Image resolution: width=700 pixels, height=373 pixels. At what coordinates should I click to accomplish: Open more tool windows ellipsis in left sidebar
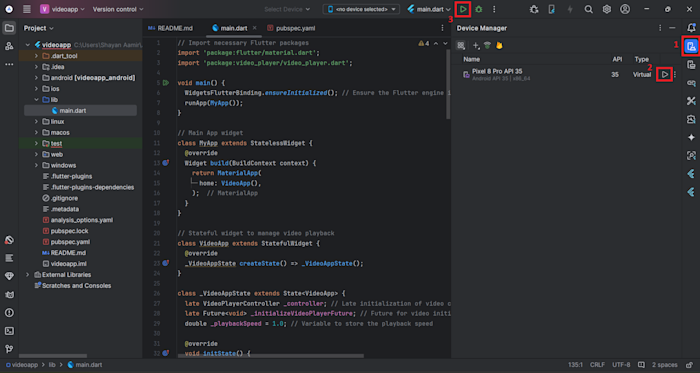[9, 64]
